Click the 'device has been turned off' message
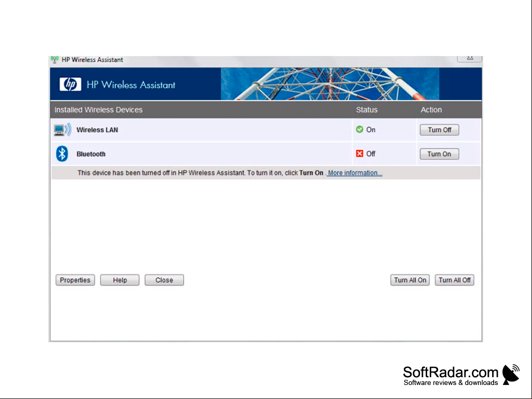The image size is (532, 399). coord(200,173)
